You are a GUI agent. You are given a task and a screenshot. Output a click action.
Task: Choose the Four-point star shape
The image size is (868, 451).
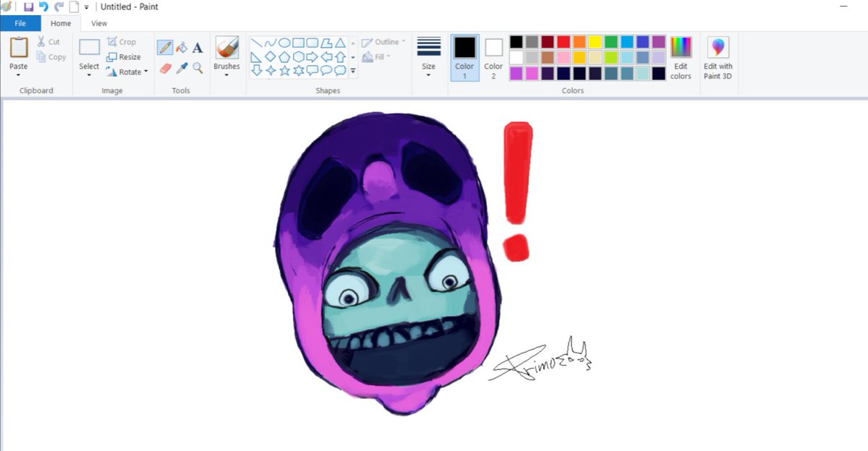click(271, 70)
